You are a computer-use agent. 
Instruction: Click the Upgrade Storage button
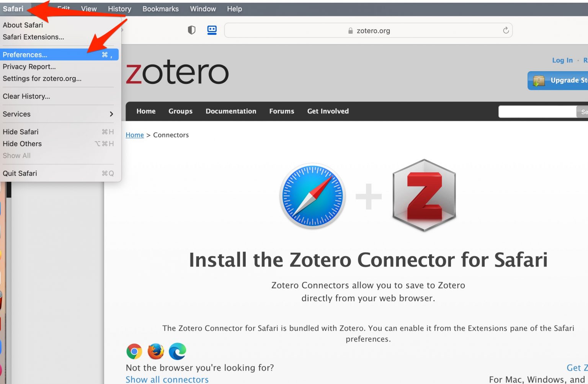pos(558,80)
